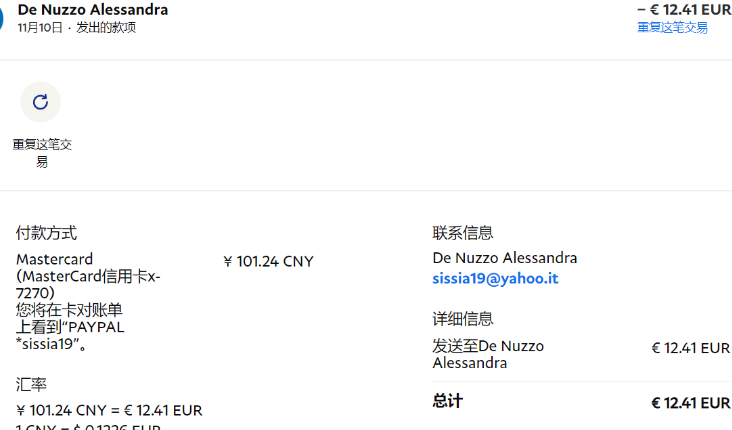This screenshot has height=430, width=732.
Task: Click the 汇率 section heading
Action: click(x=31, y=384)
